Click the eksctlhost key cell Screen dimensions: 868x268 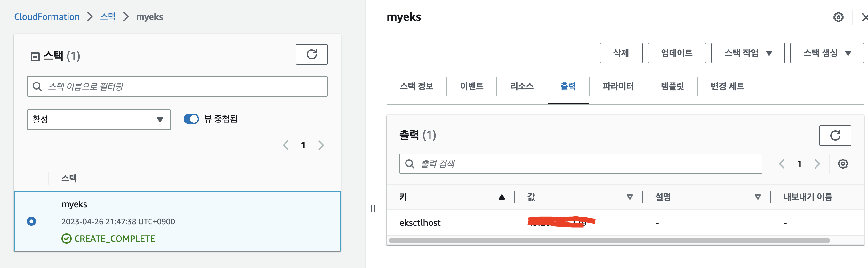point(420,223)
